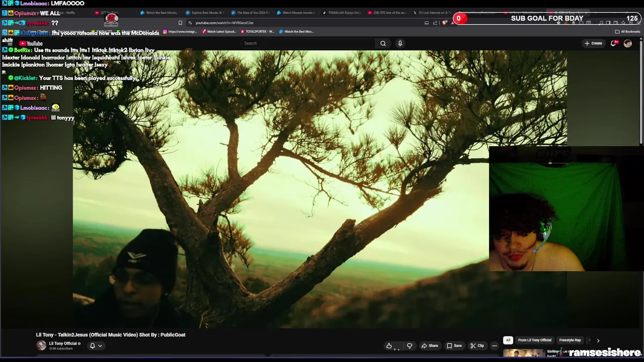Focus the YouTube search field

308,43
